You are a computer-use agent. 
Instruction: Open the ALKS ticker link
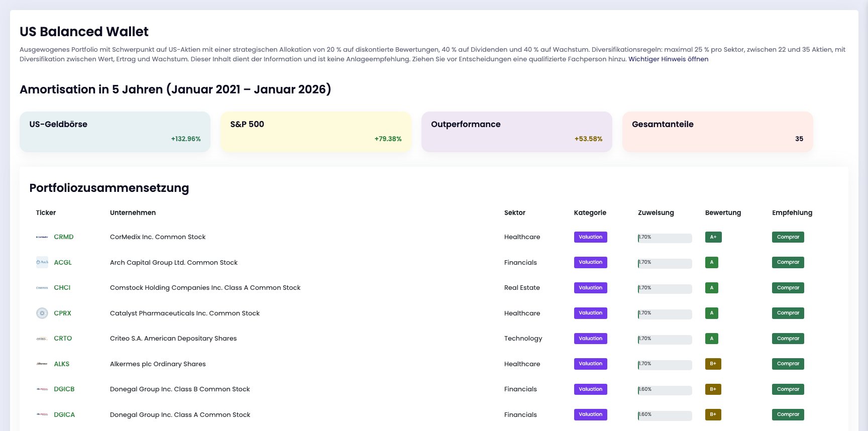pyautogui.click(x=62, y=364)
